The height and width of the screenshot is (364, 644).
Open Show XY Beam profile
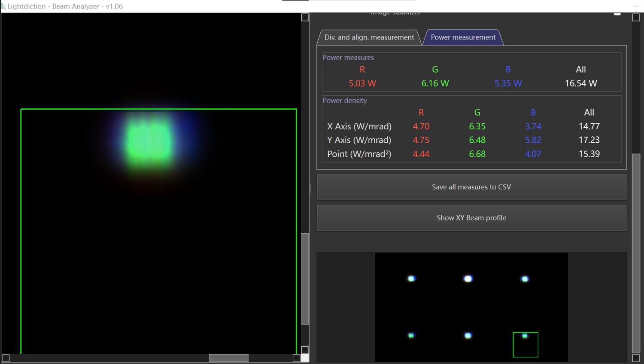pos(471,218)
